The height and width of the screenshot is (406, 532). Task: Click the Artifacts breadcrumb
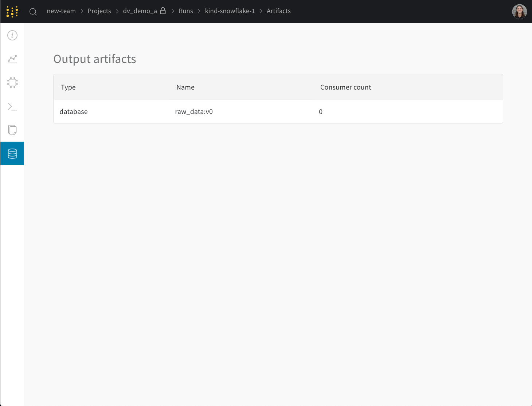(x=279, y=11)
